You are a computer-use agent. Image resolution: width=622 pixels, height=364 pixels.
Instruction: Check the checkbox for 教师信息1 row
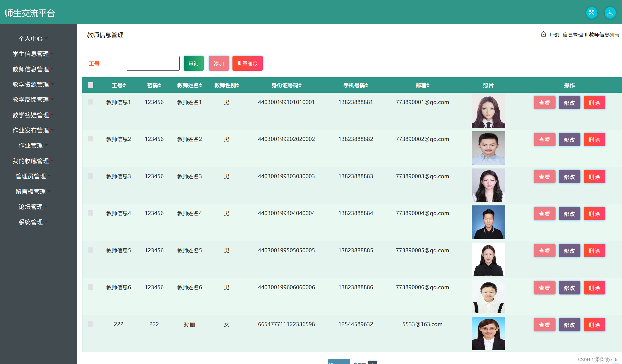click(91, 102)
